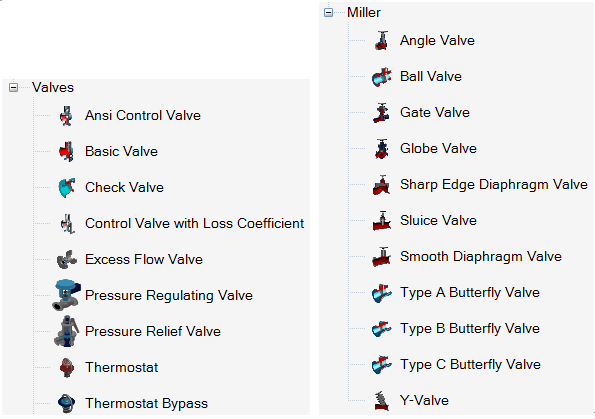The height and width of the screenshot is (419, 595).
Task: Click the Basic Valve icon
Action: click(66, 152)
